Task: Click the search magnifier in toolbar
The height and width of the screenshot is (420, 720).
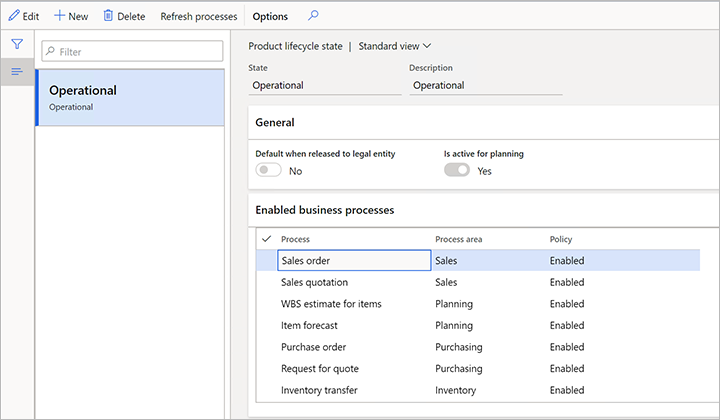Action: (313, 16)
